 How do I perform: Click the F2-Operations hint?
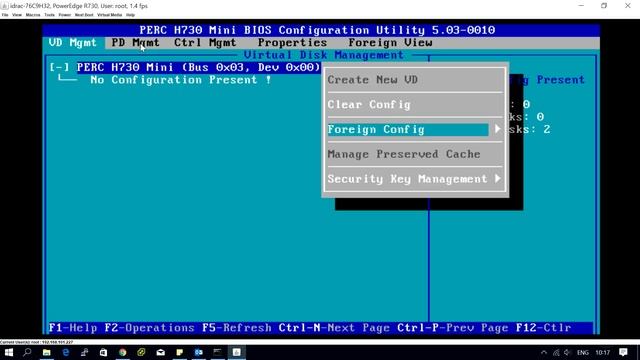click(149, 328)
